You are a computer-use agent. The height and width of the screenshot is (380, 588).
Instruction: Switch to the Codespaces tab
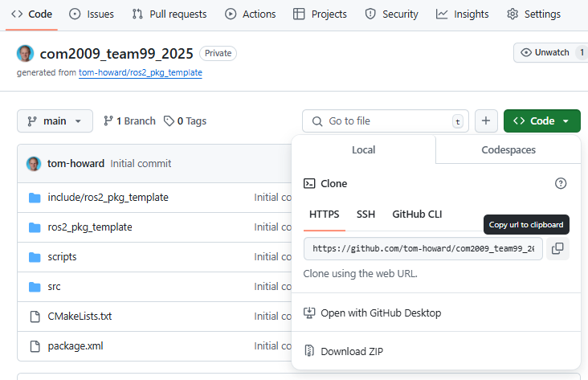pyautogui.click(x=508, y=150)
